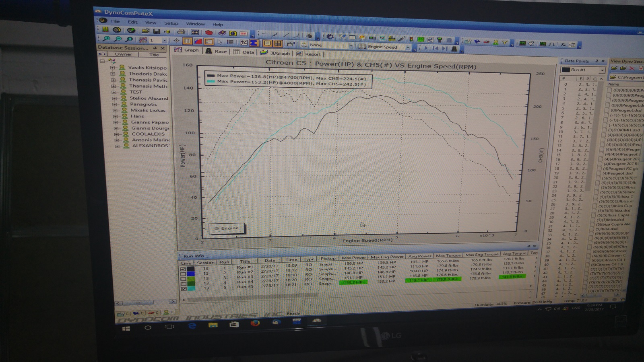
Task: Click the green oscilloscope toolbar icon
Action: pos(421,39)
